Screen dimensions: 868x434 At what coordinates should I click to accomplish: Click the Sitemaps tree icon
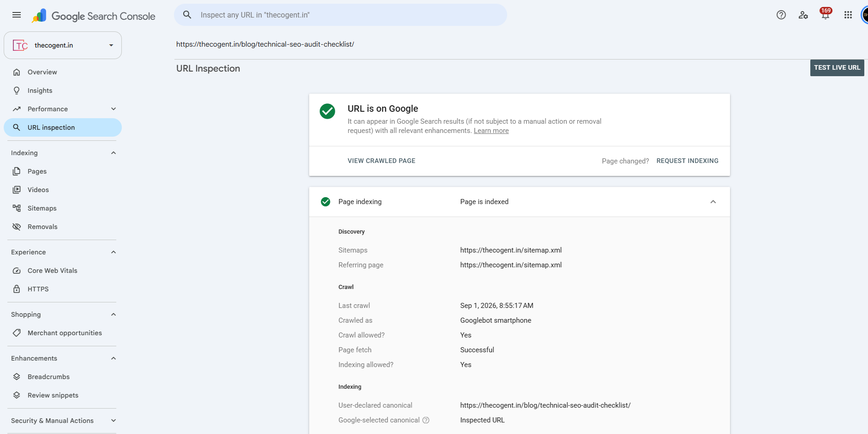point(17,208)
